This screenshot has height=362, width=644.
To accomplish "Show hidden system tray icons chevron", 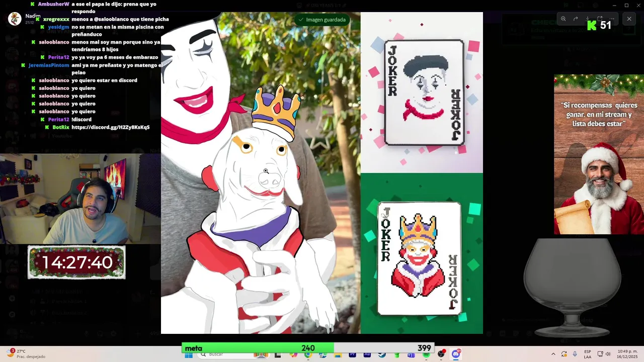I will (553, 354).
